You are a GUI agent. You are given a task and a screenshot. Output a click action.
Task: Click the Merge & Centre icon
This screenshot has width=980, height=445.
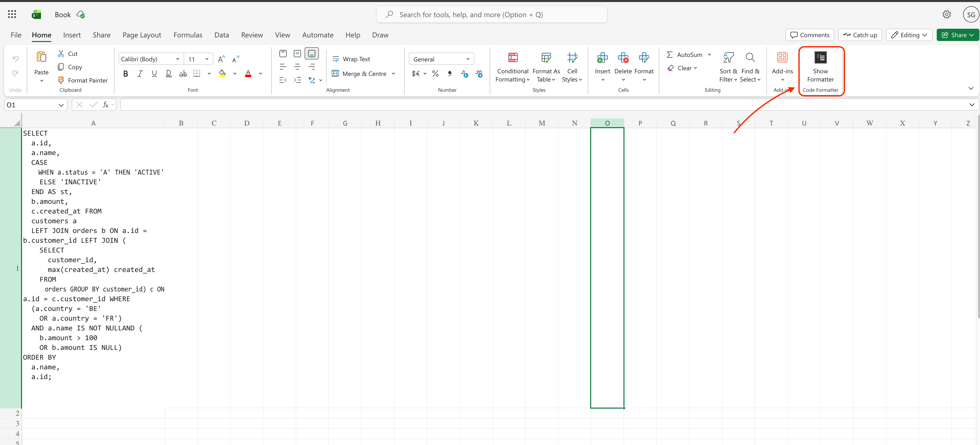coord(335,74)
